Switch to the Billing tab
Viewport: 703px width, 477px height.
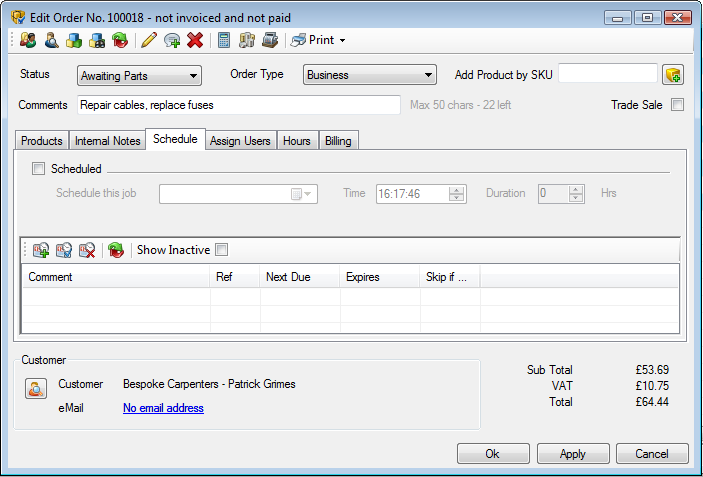338,141
